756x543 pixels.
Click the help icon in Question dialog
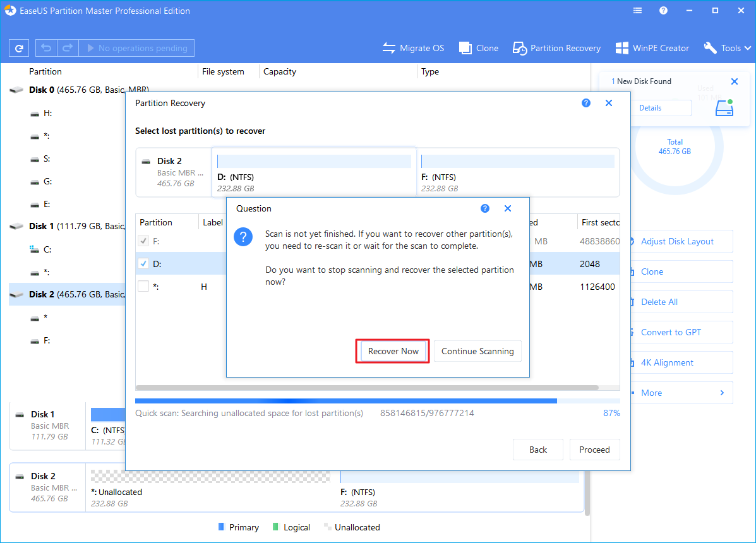coord(485,208)
